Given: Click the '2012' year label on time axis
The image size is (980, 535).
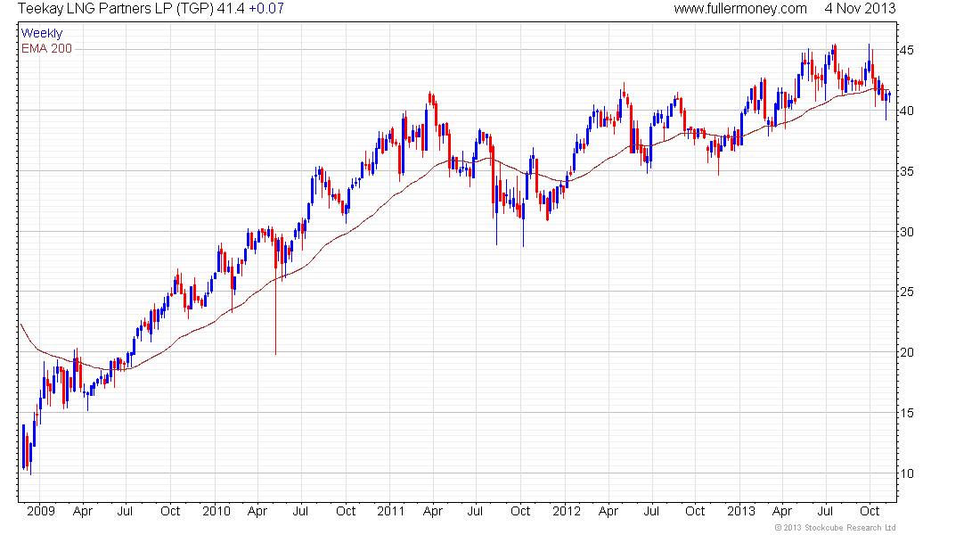Looking at the screenshot, I should (567, 511).
